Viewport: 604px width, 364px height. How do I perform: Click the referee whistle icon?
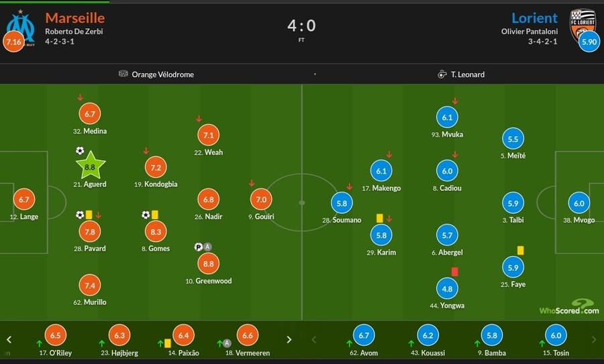tap(442, 74)
